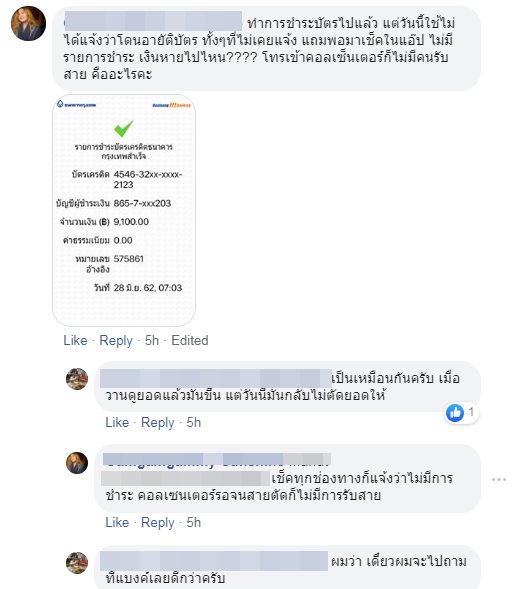Open the top commenter's profile picture
Screen dimensions: 514x589
point(29,23)
